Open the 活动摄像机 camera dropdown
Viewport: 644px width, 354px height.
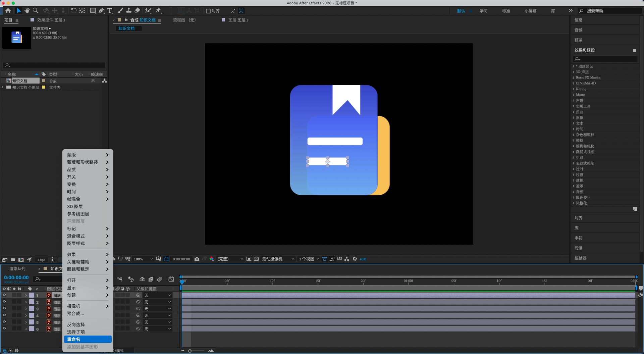pos(278,259)
